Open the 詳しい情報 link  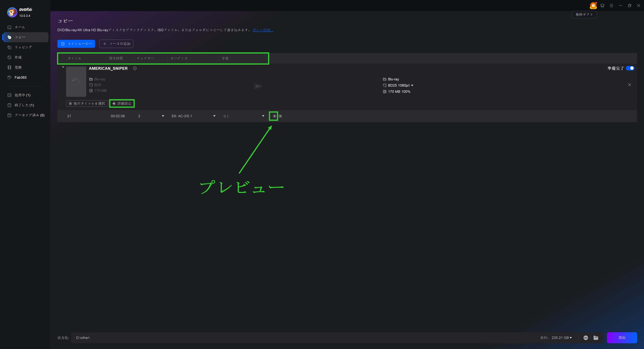[x=263, y=30]
